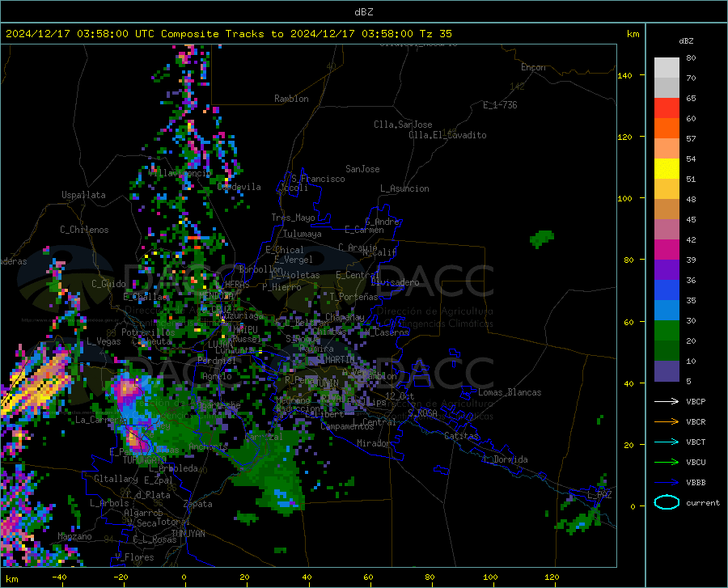Pick the gold swatch between 51 and 48
The image size is (728, 588).
(x=667, y=189)
